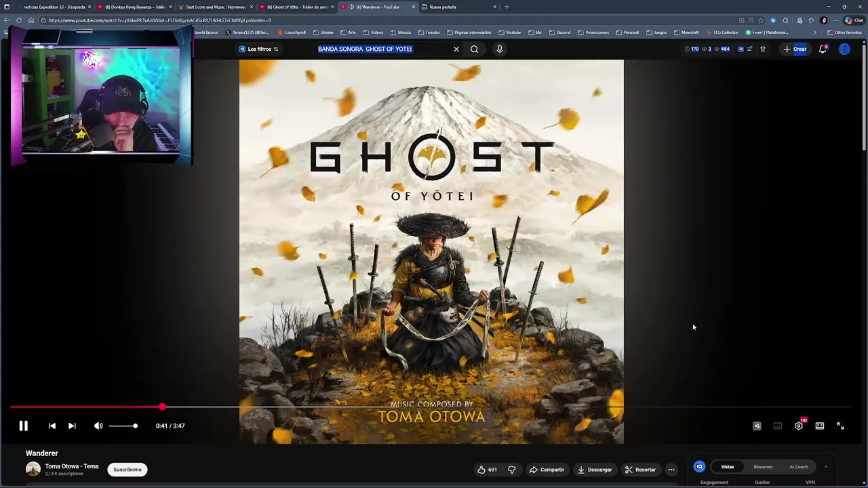Viewport: 868px width, 488px height.
Task: Switch to Donkey Kong Bananza tab
Action: [133, 7]
